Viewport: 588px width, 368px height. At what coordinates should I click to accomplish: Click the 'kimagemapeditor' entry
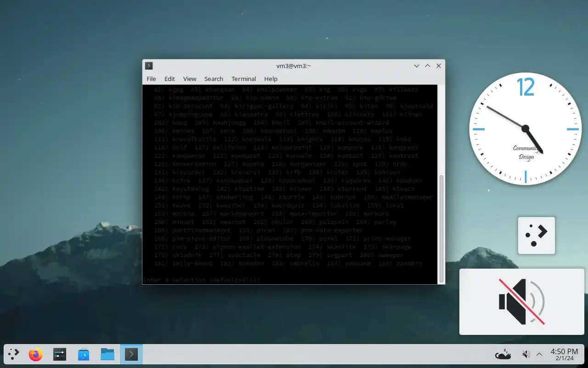[x=196, y=98]
